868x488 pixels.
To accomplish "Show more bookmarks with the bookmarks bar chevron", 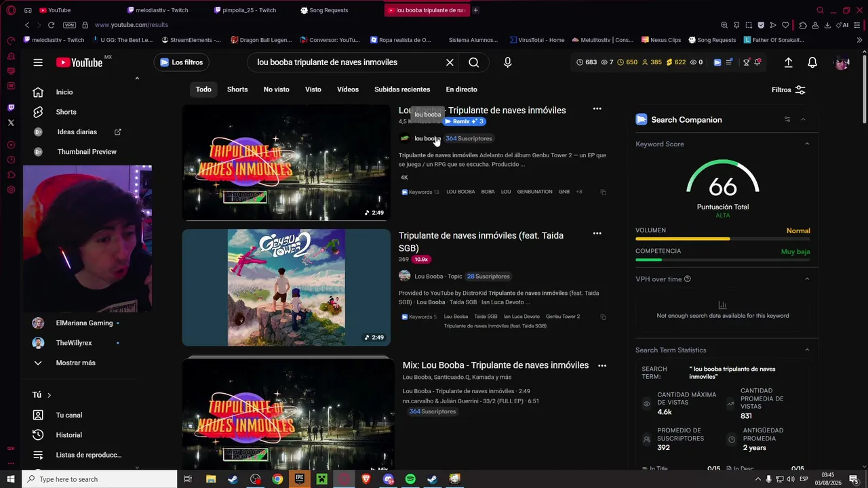I will [859, 40].
